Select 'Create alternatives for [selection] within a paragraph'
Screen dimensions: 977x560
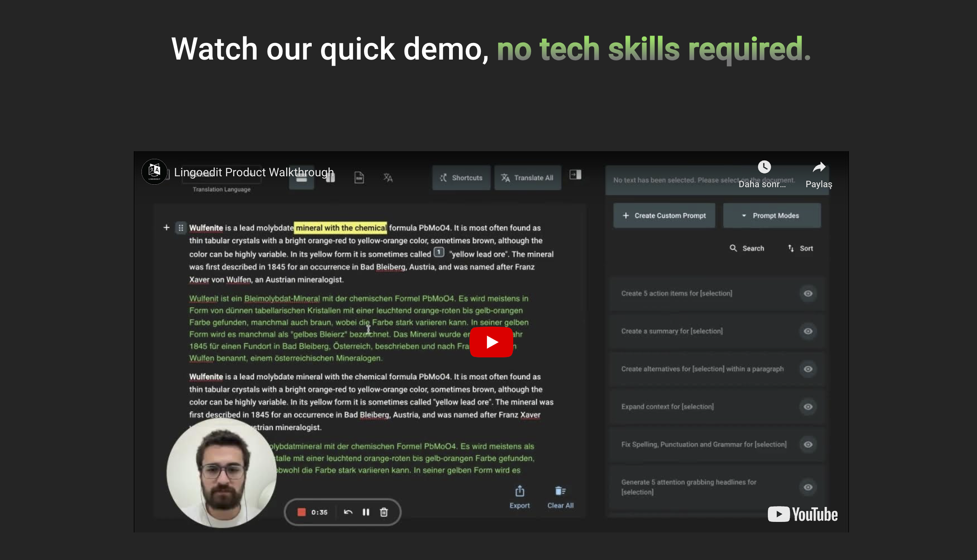coord(702,369)
